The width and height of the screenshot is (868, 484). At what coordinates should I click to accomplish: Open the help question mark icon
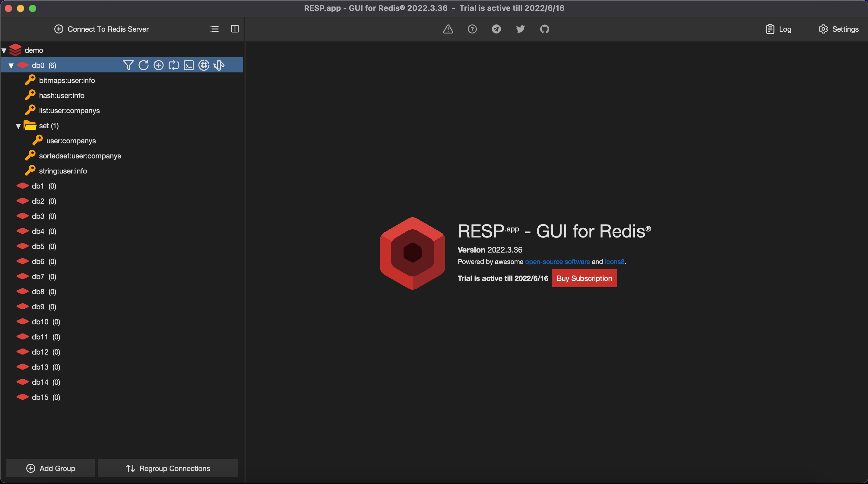click(x=472, y=29)
